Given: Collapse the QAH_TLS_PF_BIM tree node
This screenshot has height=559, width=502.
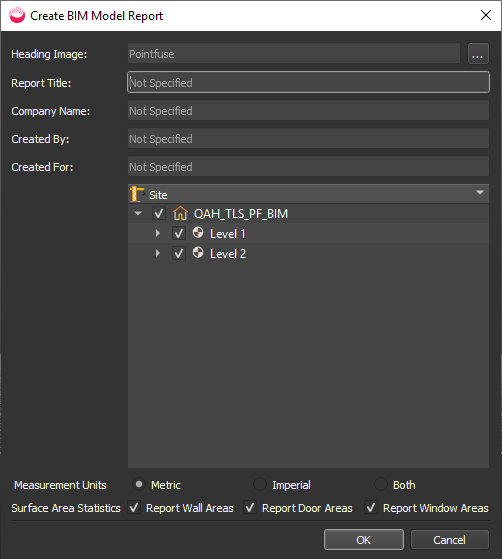Looking at the screenshot, I should click(x=138, y=214).
